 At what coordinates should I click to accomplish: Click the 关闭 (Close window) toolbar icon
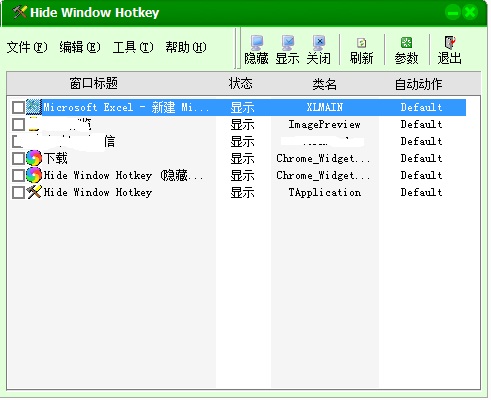[x=319, y=50]
